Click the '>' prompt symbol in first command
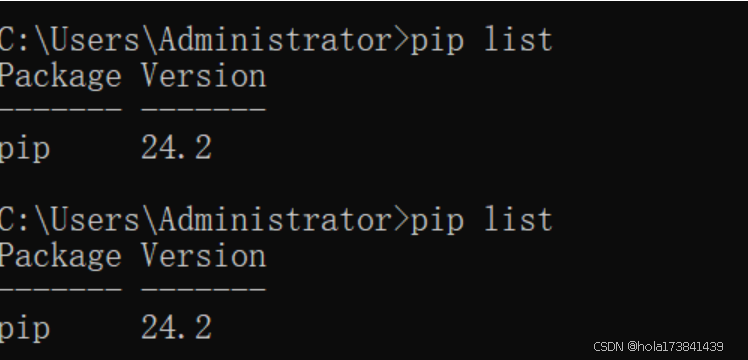The height and width of the screenshot is (360, 748). point(402,41)
